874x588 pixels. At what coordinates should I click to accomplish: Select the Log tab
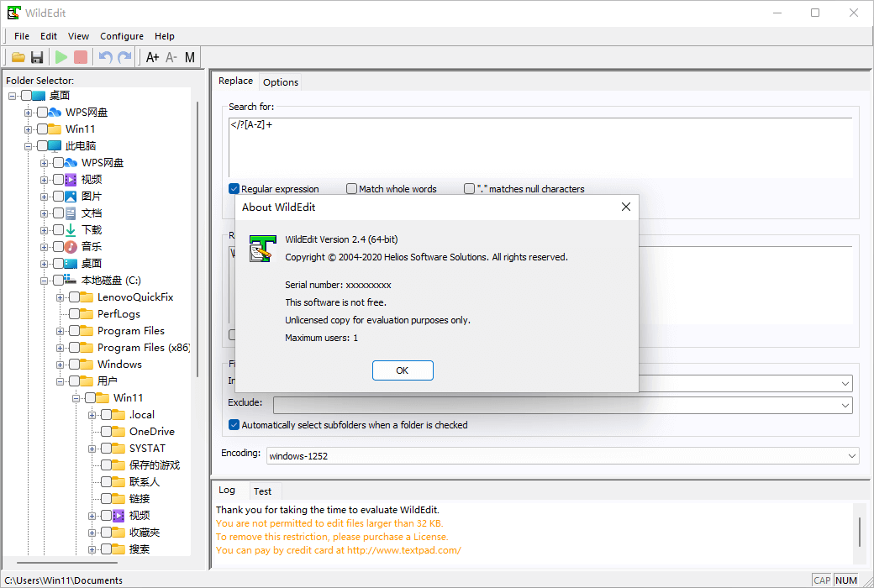[x=227, y=490]
